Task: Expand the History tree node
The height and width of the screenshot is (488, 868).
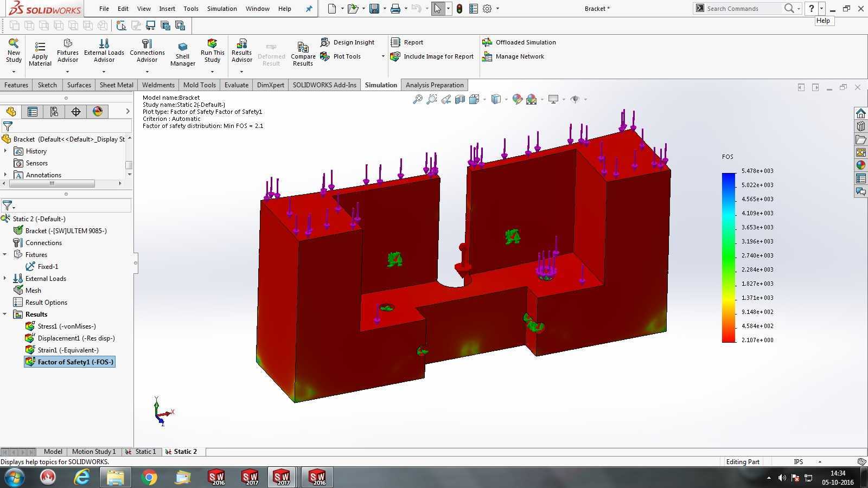Action: click(x=5, y=151)
